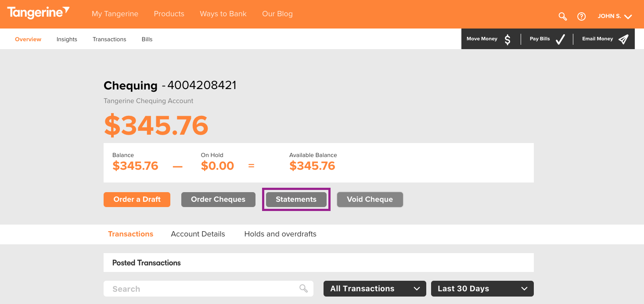Switch to Account Details tab
644x304 pixels.
pos(198,234)
